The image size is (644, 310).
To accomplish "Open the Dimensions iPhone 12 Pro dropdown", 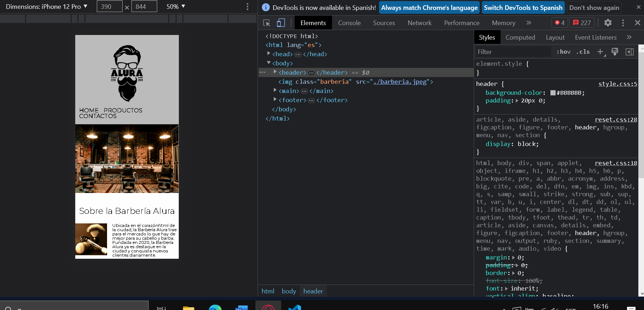I will (47, 7).
